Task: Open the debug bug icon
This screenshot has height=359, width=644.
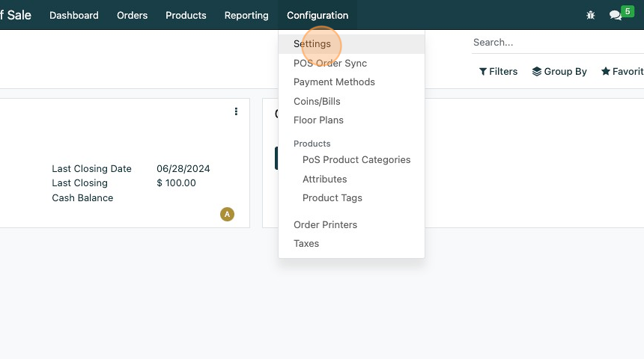Action: coord(591,15)
